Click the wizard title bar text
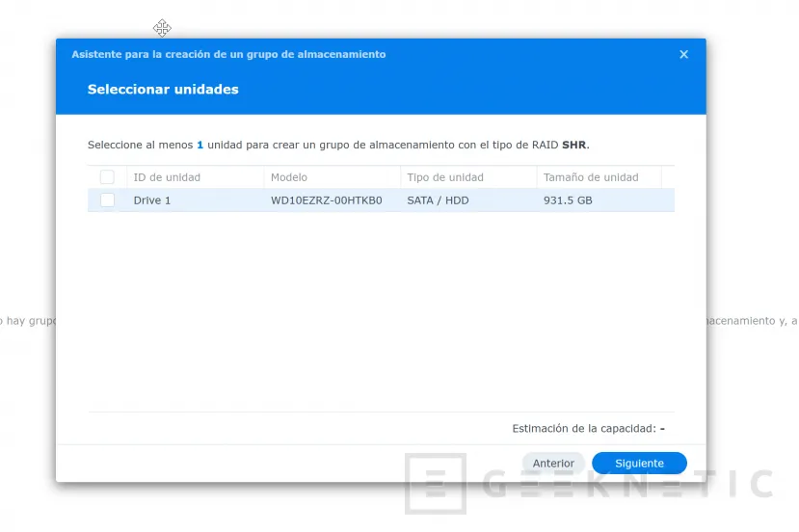Viewport: 799px width, 532px height. pos(228,55)
